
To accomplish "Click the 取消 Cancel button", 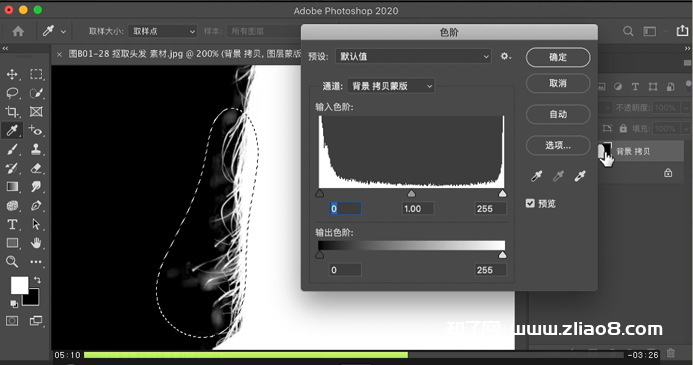I will coord(558,83).
